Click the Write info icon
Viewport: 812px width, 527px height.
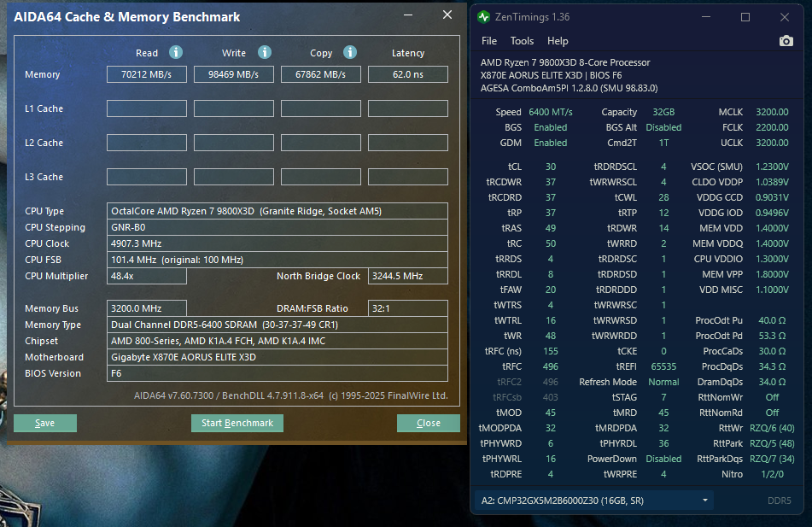click(265, 53)
